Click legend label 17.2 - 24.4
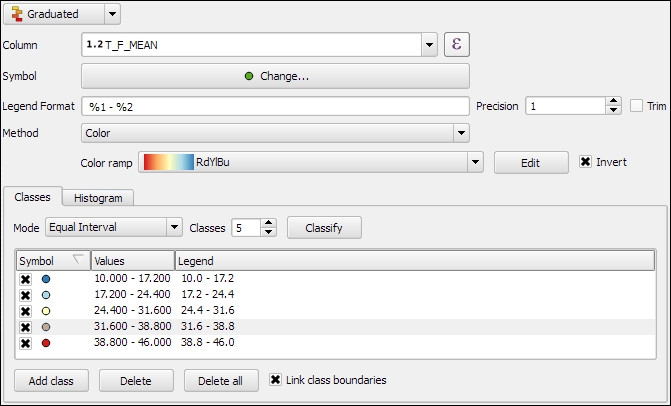This screenshot has width=671, height=406. coord(208,294)
